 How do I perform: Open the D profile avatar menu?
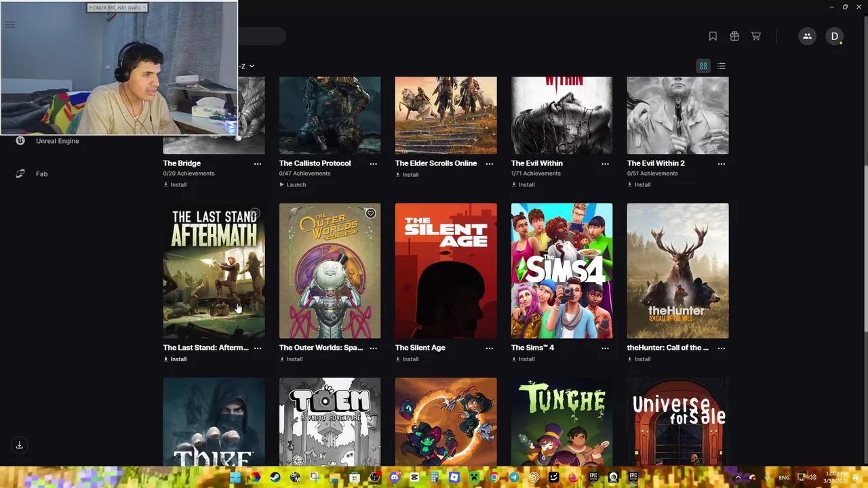tap(835, 37)
